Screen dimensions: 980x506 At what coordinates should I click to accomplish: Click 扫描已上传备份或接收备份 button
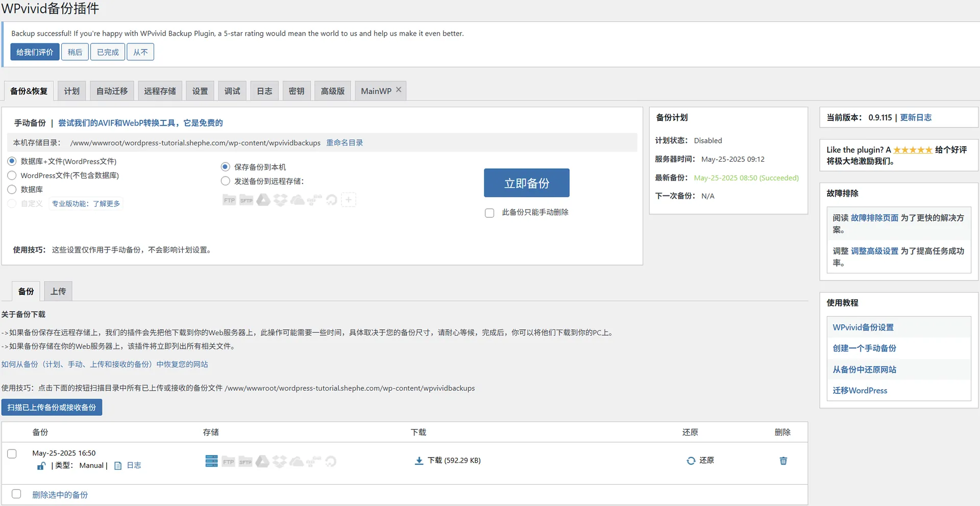tap(52, 407)
